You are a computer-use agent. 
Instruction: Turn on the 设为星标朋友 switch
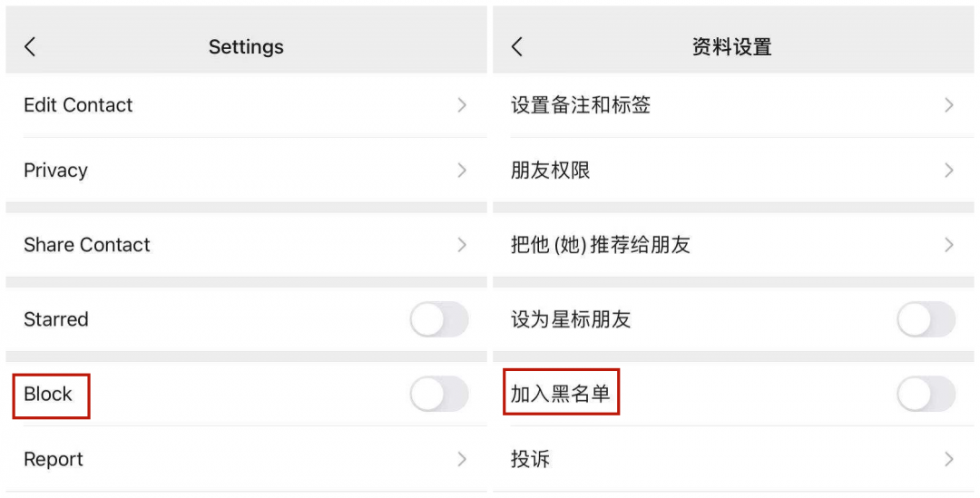pyautogui.click(x=926, y=319)
